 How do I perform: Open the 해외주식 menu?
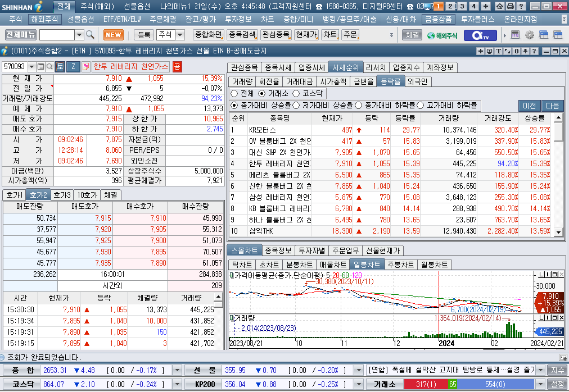44,19
